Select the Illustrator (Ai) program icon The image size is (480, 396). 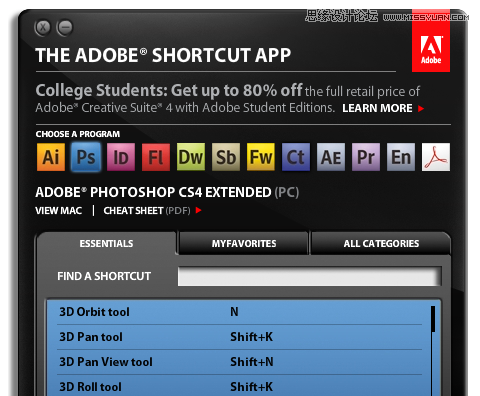[x=51, y=157]
